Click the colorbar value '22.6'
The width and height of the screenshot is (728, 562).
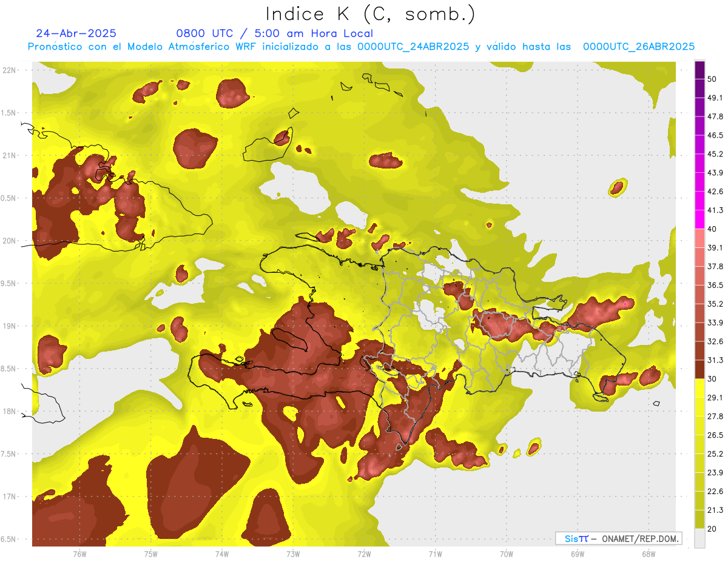point(715,492)
